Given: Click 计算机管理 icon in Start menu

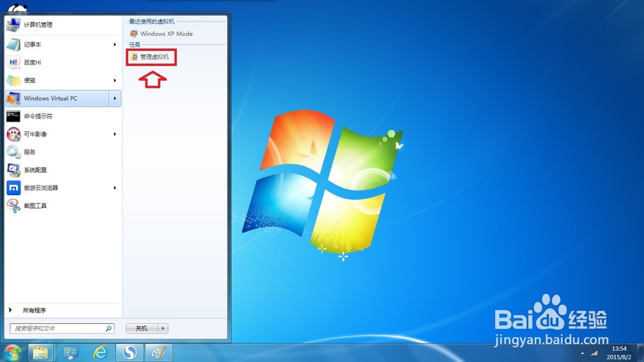Looking at the screenshot, I should click(x=13, y=25).
